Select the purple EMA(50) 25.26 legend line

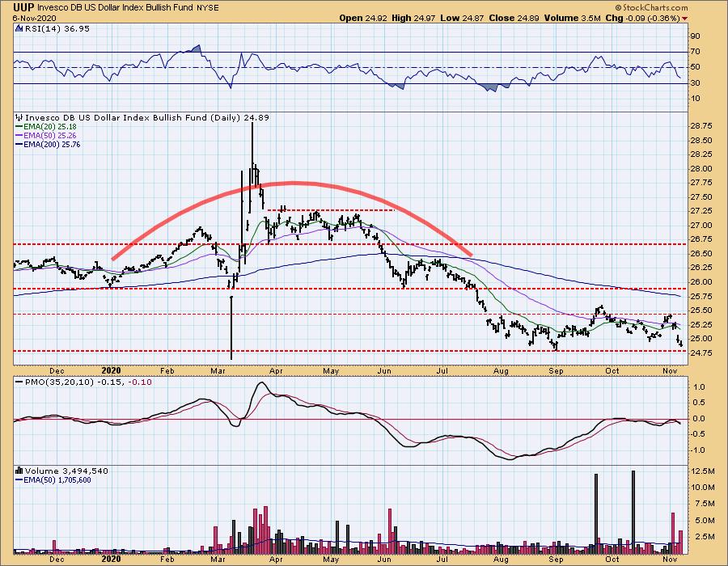coord(19,136)
